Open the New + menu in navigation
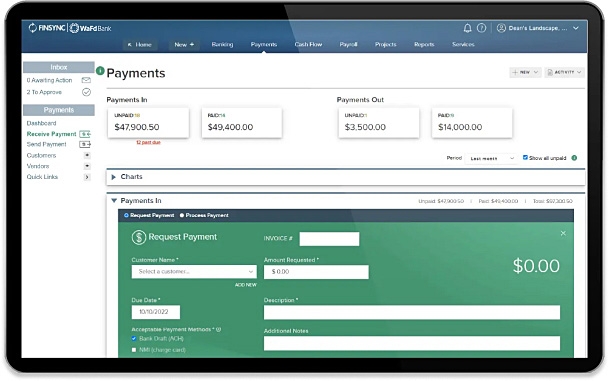Screen dimensions: 609x381 (x=184, y=45)
